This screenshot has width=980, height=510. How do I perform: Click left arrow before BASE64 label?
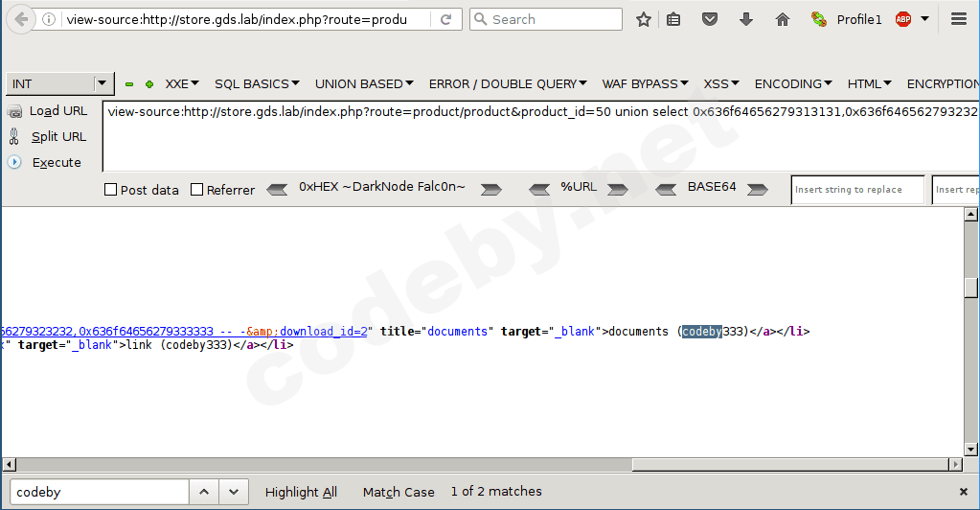click(666, 189)
